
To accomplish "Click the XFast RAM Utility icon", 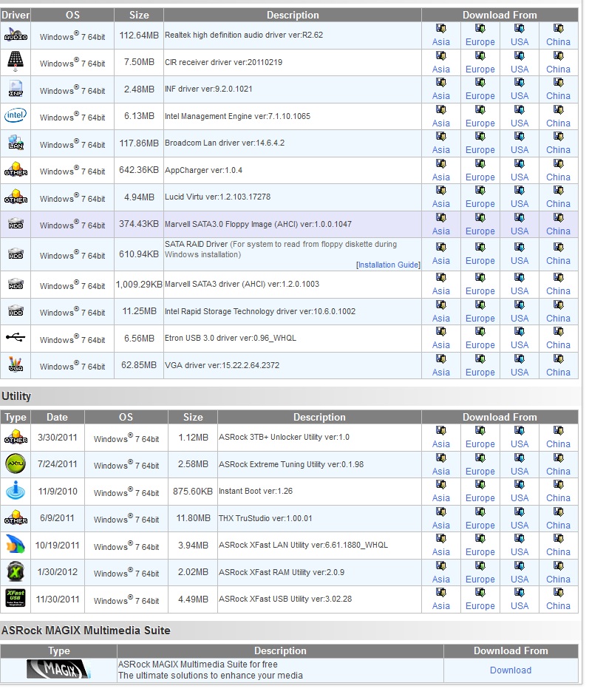I will point(16,572).
